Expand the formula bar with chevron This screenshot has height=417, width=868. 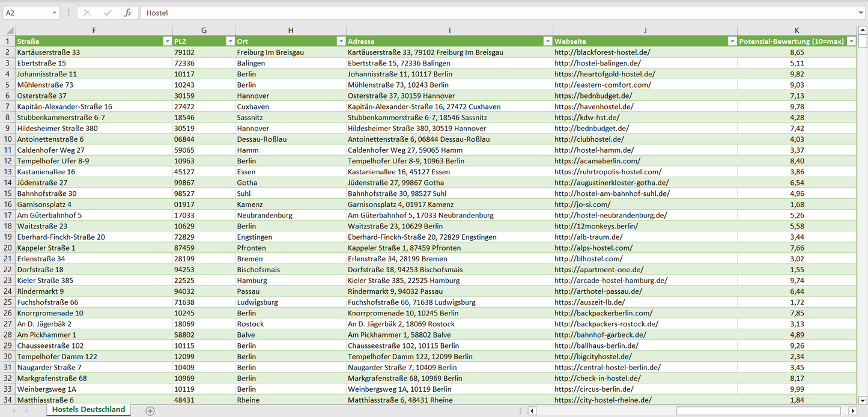(861, 13)
